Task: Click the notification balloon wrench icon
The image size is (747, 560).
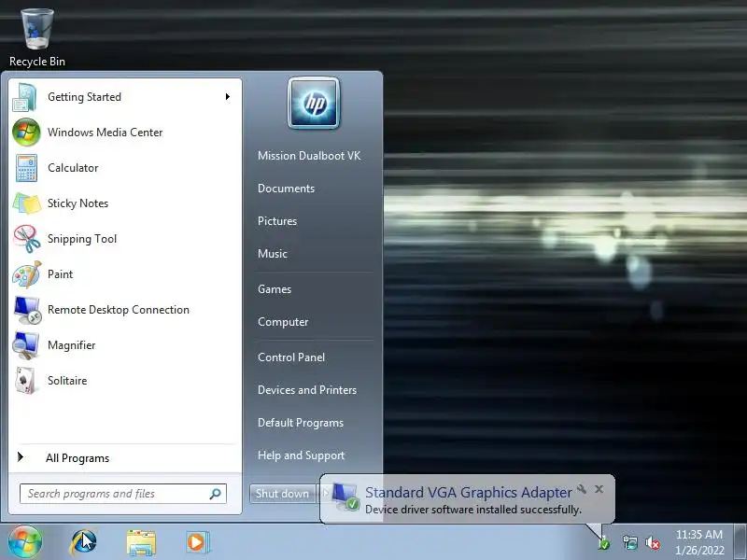Action: (x=581, y=488)
